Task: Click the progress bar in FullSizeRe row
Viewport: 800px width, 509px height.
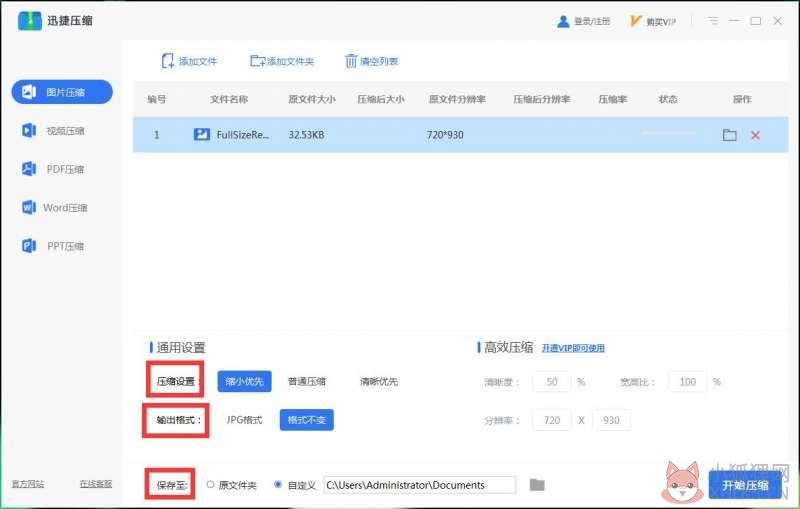Action: 668,133
